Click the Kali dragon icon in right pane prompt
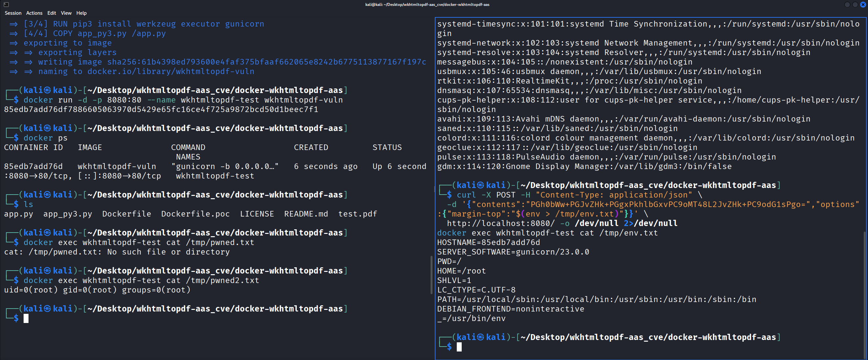Screen dimensions: 868x360 click(x=480, y=337)
